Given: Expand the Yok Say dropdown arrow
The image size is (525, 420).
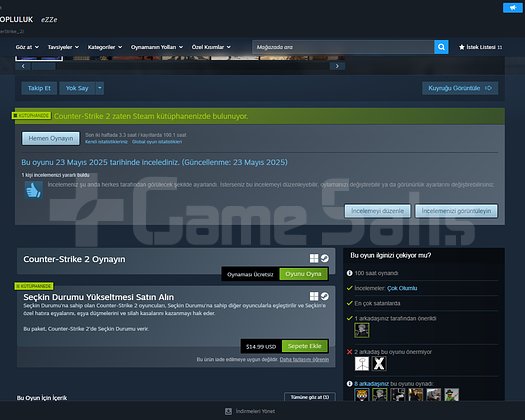Looking at the screenshot, I should click(x=100, y=88).
